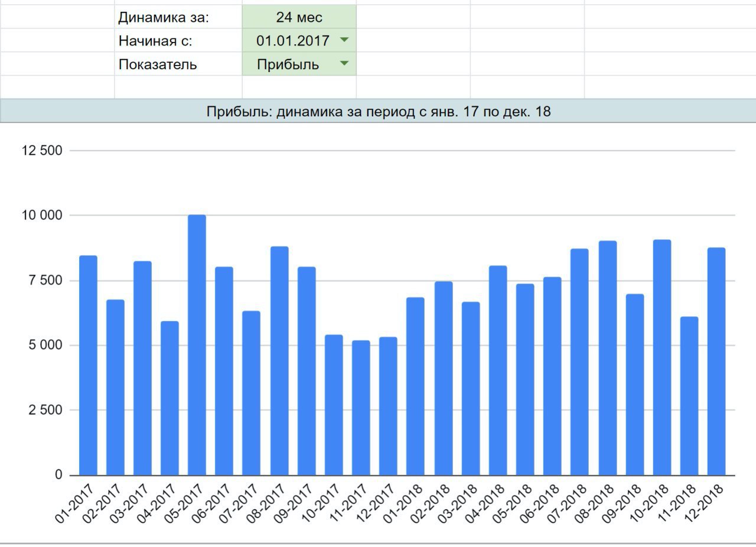Select the 'Начиная с:' label cell

click(178, 41)
